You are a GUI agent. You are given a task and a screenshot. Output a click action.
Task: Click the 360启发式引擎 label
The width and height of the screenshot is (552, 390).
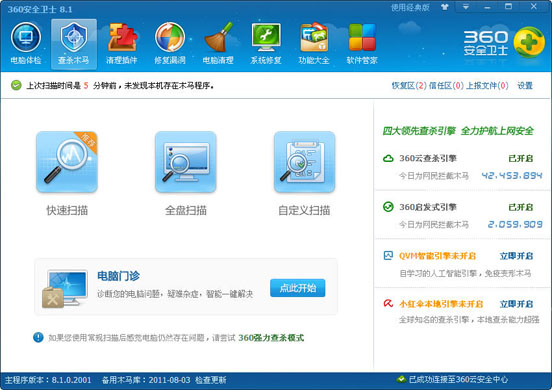click(x=428, y=207)
